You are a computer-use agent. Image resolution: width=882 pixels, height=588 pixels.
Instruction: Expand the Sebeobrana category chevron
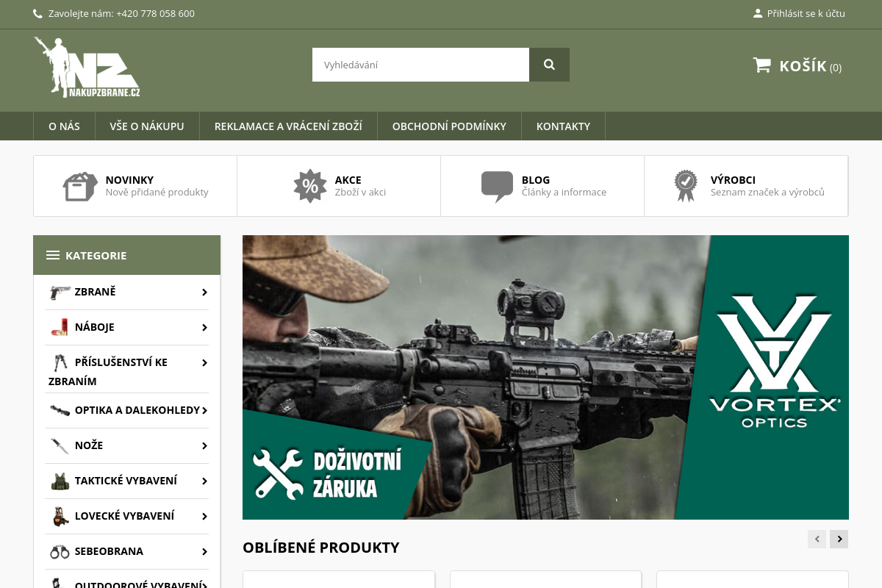point(204,552)
